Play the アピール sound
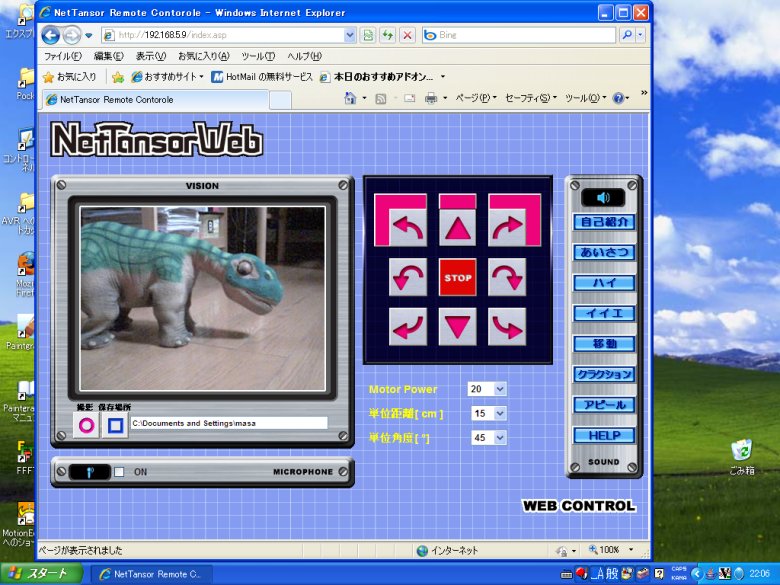This screenshot has width=780, height=585. pos(604,405)
